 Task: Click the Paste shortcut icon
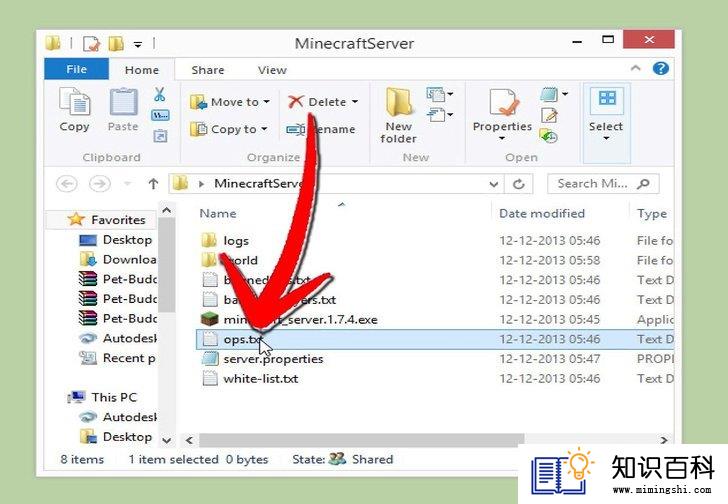point(160,136)
